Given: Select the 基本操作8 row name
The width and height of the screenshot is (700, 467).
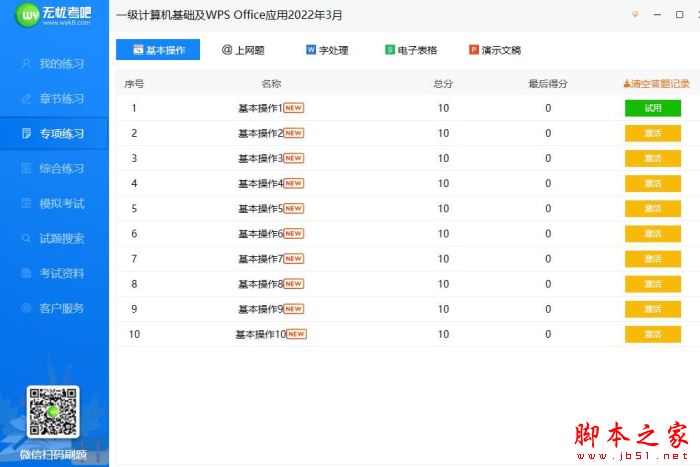Looking at the screenshot, I should [x=260, y=284].
